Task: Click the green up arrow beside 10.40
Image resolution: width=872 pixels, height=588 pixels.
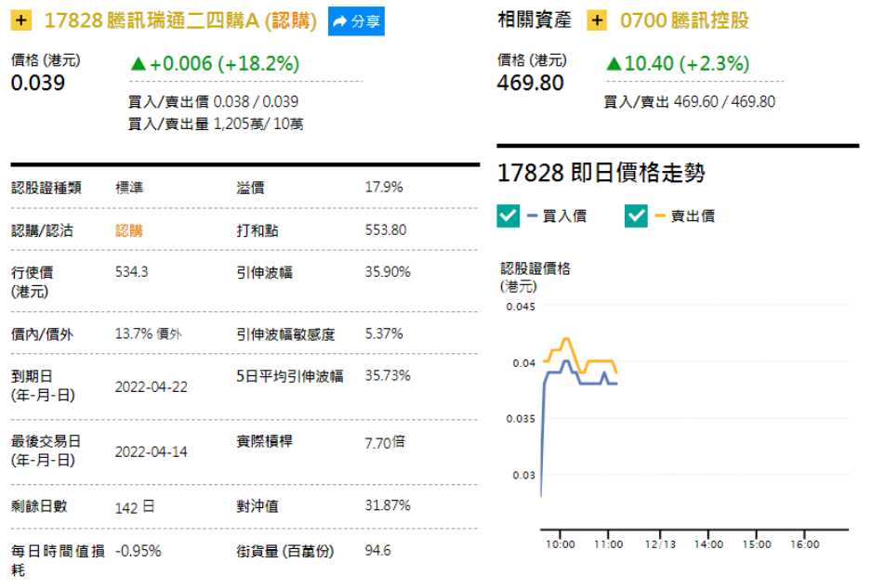Action: [x=614, y=64]
